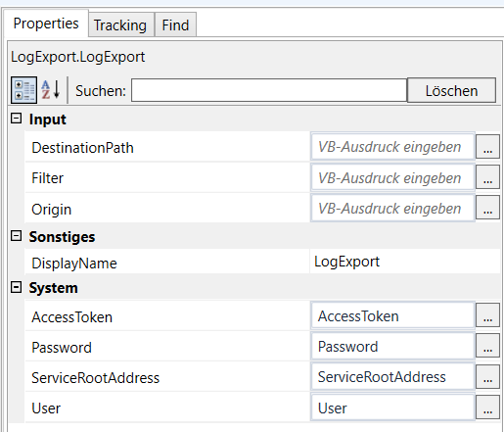Screen dimensions: 504x432
Task: Open expression editor for Filter
Action: [487, 177]
